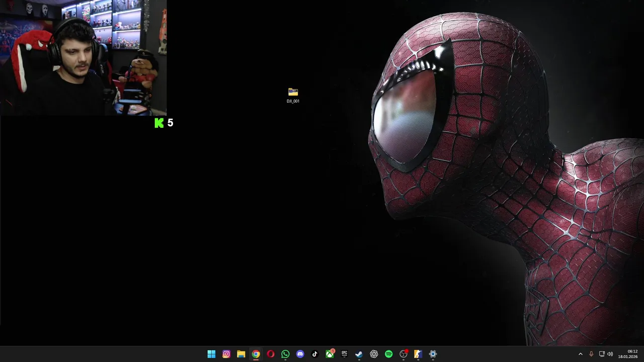Viewport: 644px width, 362px height.
Task: Switch to Google Chrome in the taskbar
Action: coord(256,354)
